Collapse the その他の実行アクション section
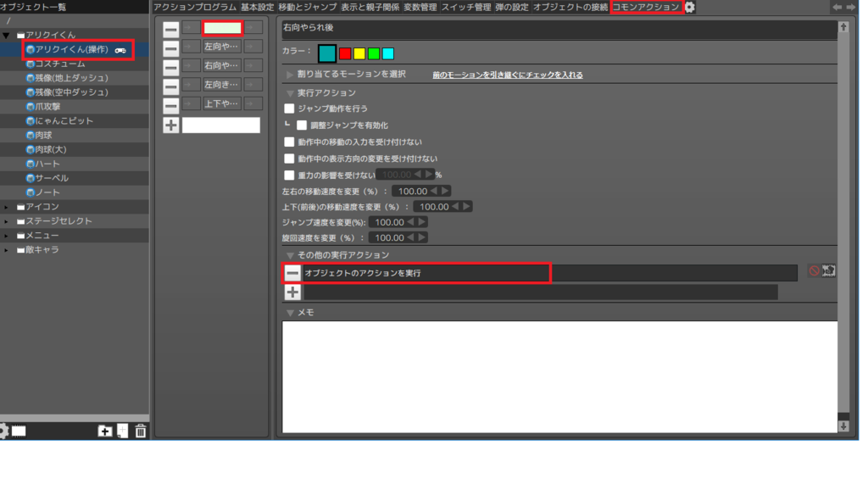 (x=290, y=255)
